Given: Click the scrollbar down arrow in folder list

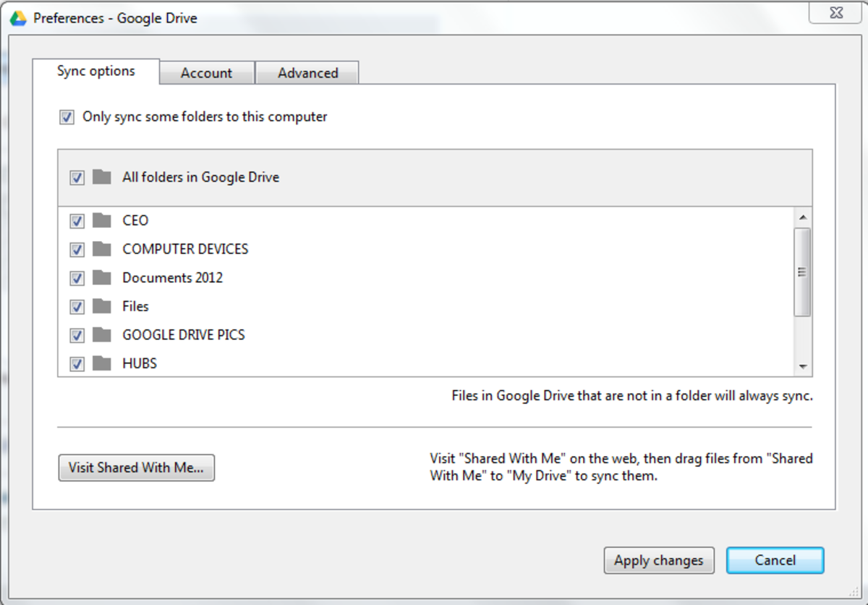Looking at the screenshot, I should tap(804, 365).
